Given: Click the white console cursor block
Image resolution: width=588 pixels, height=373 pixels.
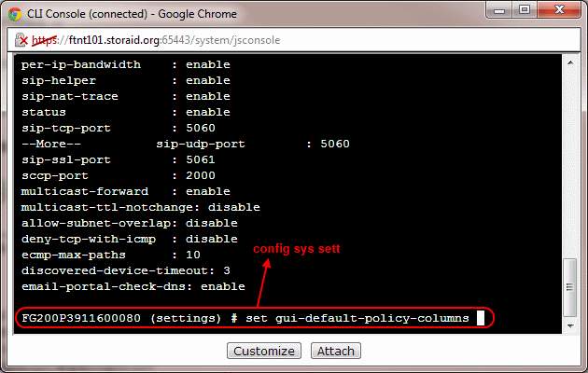Looking at the screenshot, I should (481, 318).
